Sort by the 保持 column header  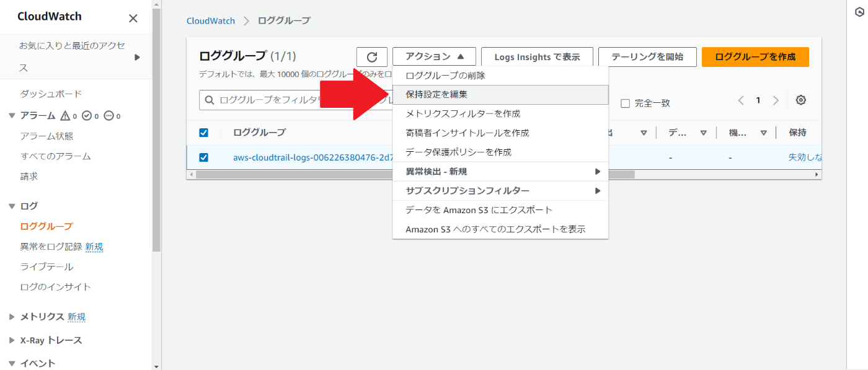[x=797, y=133]
